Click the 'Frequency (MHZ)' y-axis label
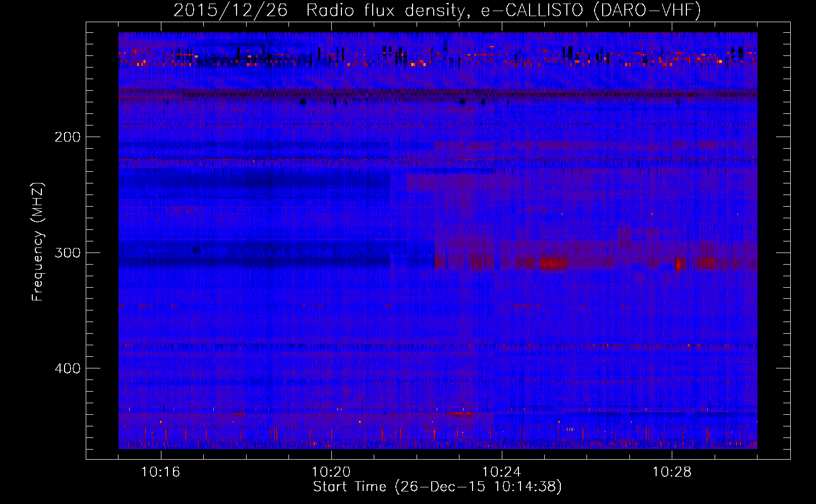The image size is (816, 504). (38, 242)
